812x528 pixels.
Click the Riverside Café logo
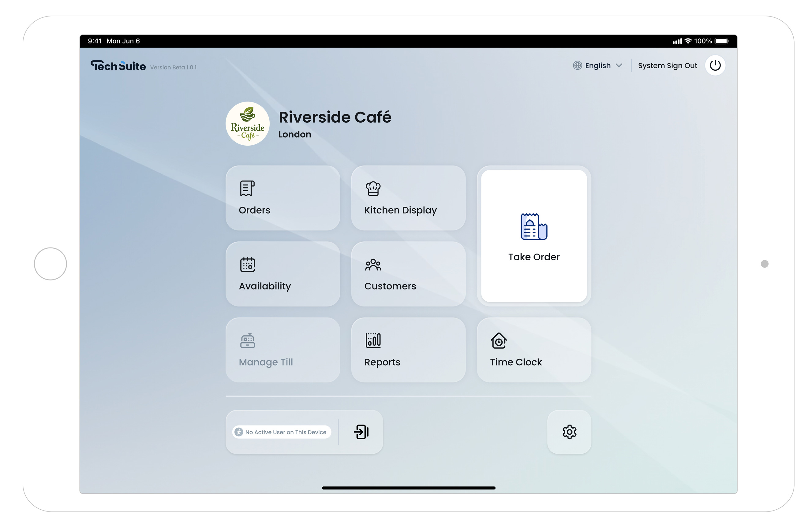[x=247, y=124]
